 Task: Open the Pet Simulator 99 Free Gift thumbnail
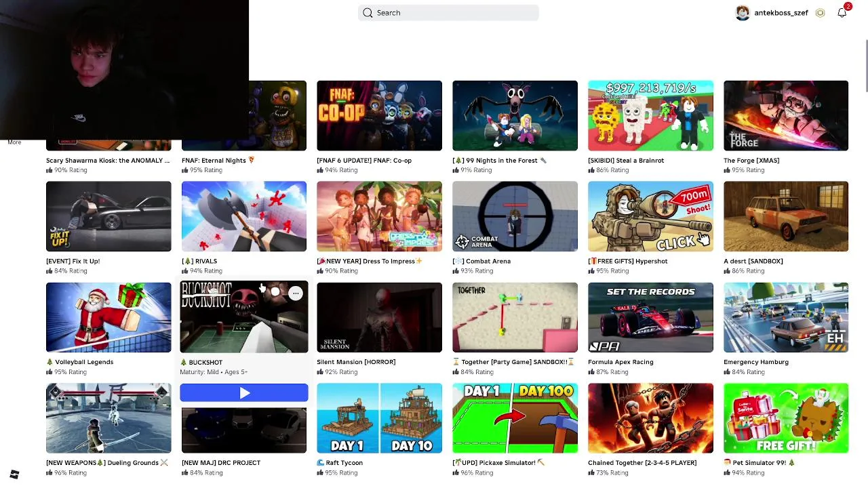click(786, 418)
